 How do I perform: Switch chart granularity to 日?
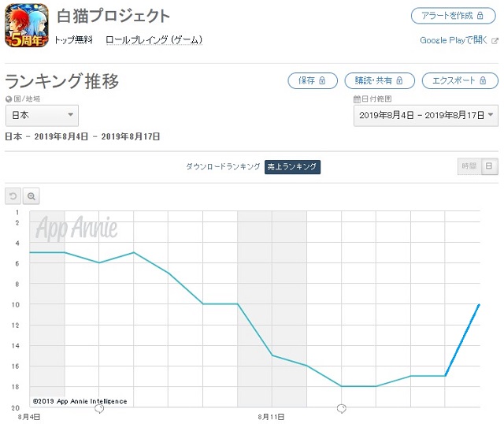(489, 166)
